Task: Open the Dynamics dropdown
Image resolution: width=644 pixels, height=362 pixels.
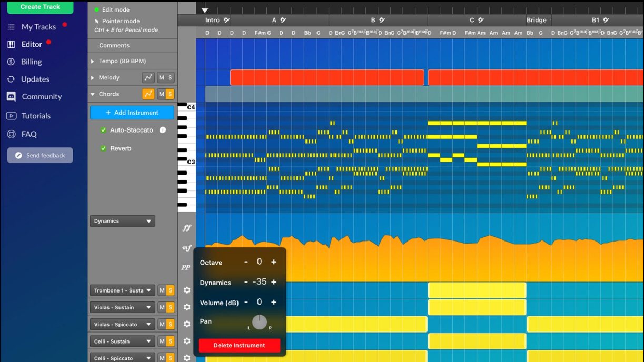Action: click(122, 220)
